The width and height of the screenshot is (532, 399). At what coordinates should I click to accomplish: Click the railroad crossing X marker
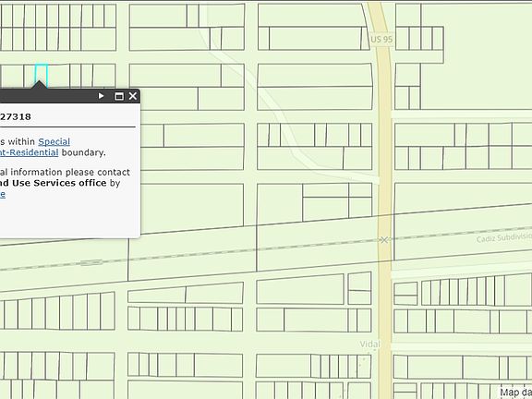[x=384, y=240]
